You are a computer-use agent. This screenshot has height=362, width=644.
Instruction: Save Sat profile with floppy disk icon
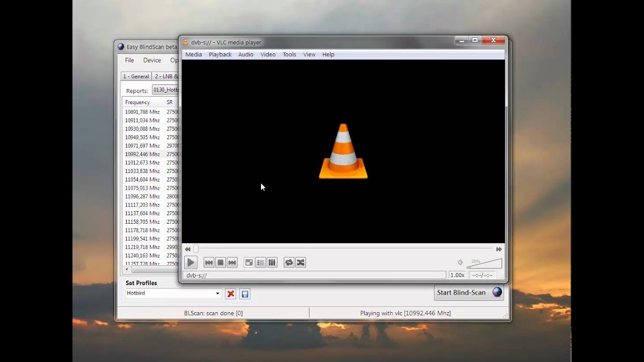click(x=245, y=294)
